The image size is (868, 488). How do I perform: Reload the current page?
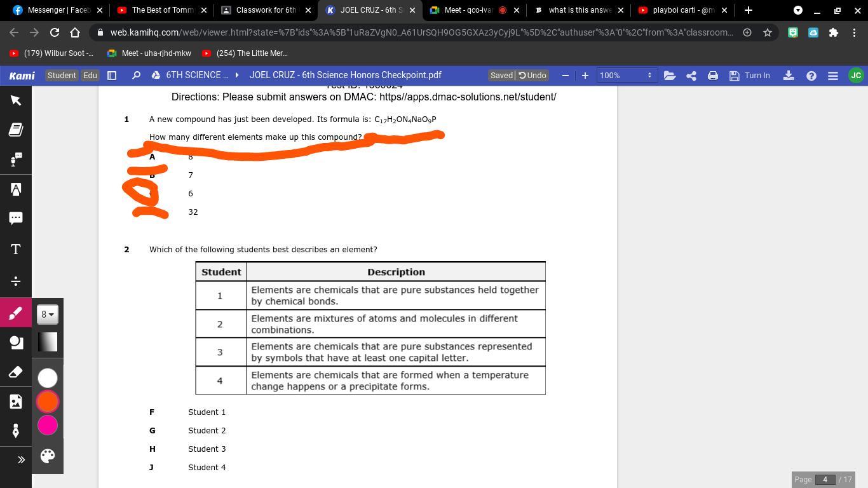(55, 32)
